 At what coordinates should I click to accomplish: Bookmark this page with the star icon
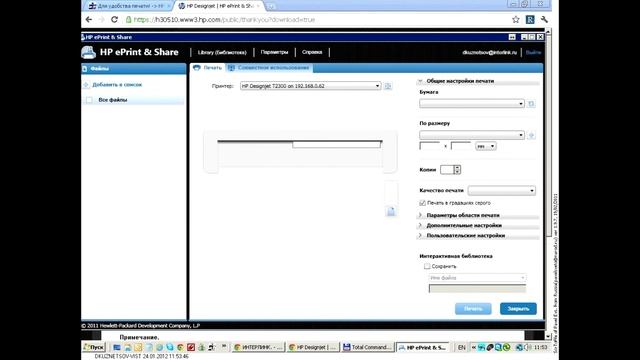516,20
